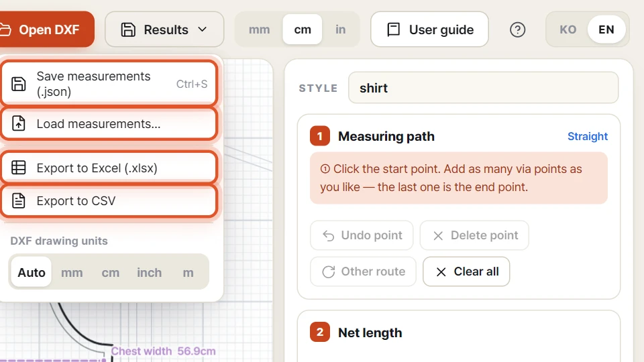The width and height of the screenshot is (644, 362).
Task: Click the Clear all button
Action: click(466, 271)
